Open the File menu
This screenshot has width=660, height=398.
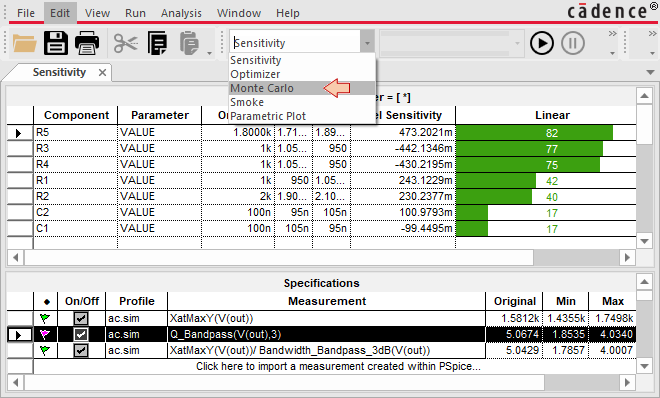pos(26,13)
